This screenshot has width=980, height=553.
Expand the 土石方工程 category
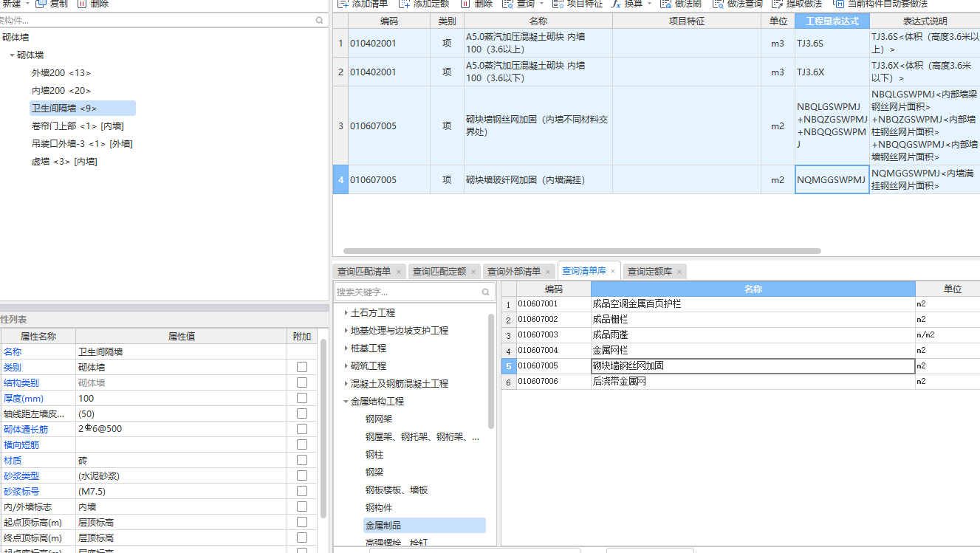click(x=346, y=313)
